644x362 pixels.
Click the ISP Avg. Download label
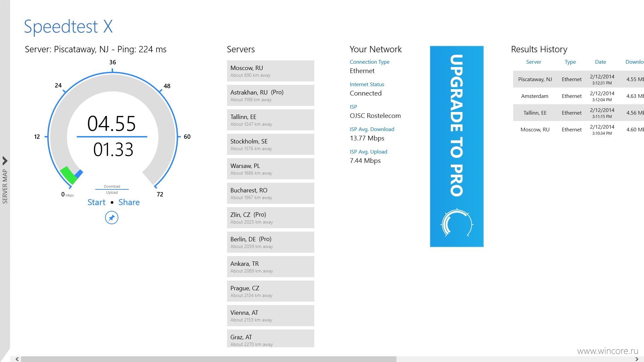click(372, 129)
